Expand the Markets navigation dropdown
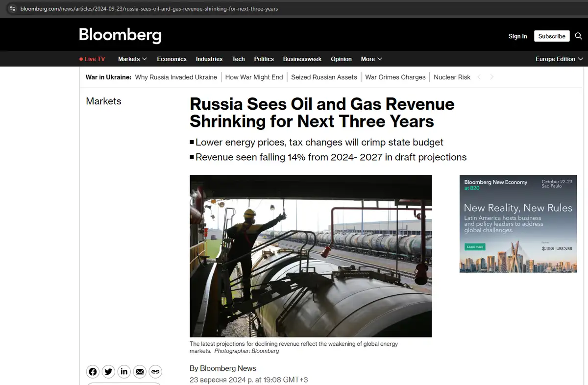 point(132,59)
